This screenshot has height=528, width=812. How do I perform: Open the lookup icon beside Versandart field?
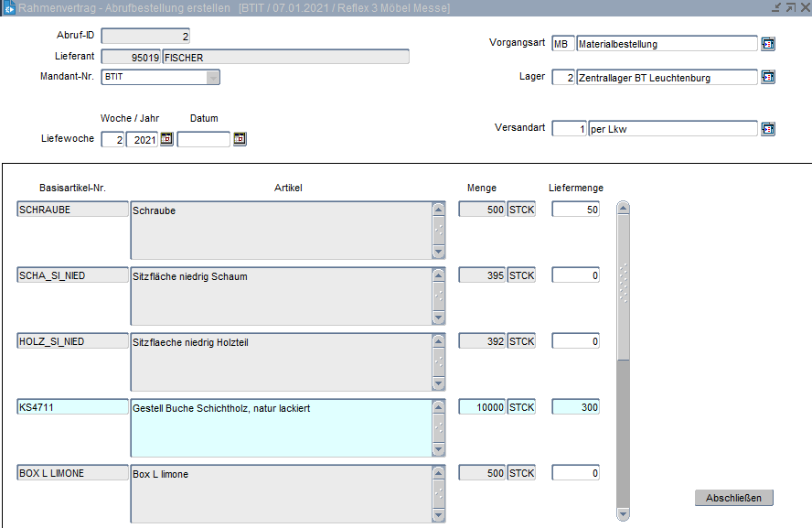(x=768, y=129)
